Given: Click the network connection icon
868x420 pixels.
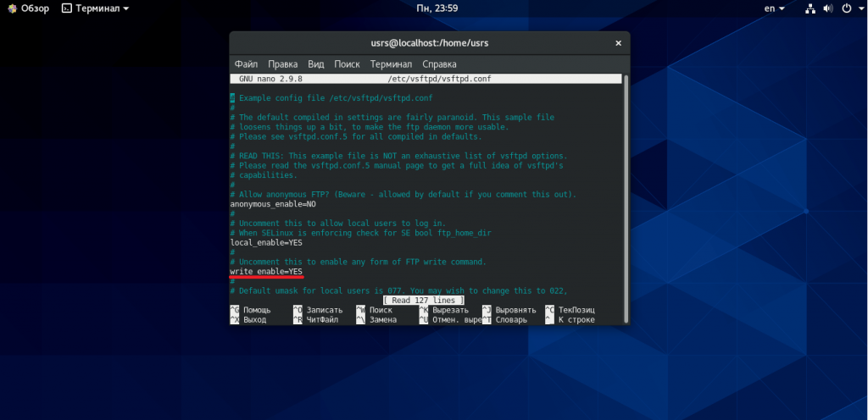Looking at the screenshot, I should tap(810, 8).
